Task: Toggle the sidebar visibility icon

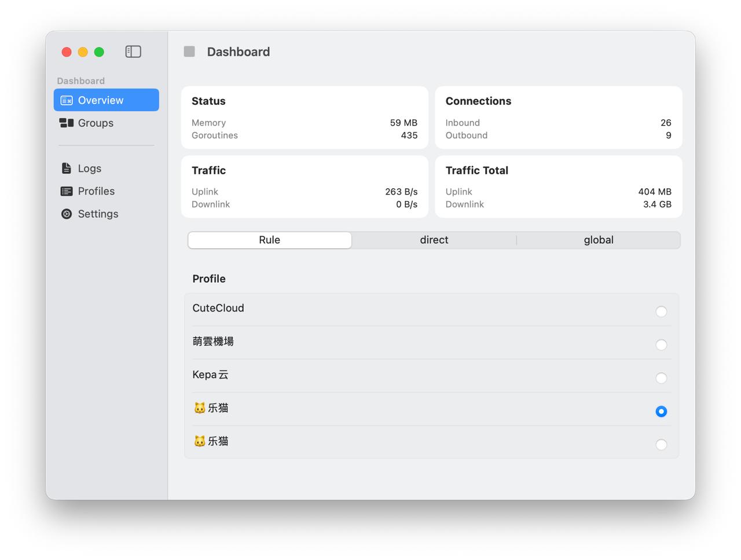Action: [133, 52]
